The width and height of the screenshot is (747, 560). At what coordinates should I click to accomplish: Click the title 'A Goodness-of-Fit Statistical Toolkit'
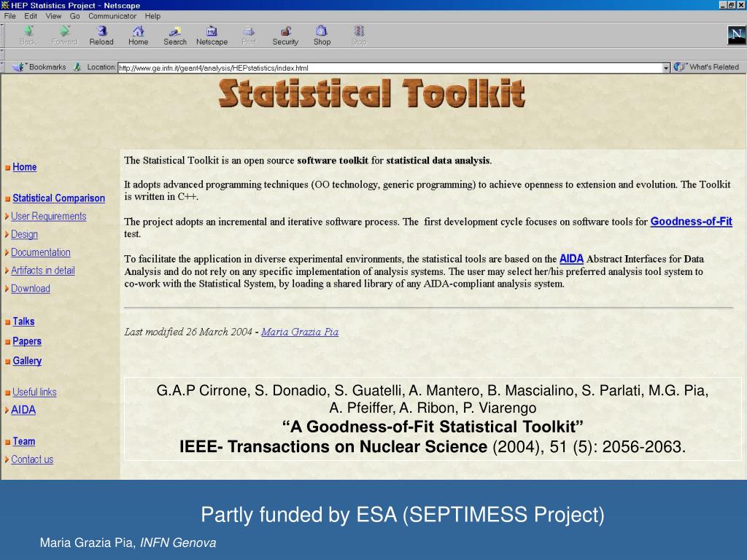tap(433, 427)
